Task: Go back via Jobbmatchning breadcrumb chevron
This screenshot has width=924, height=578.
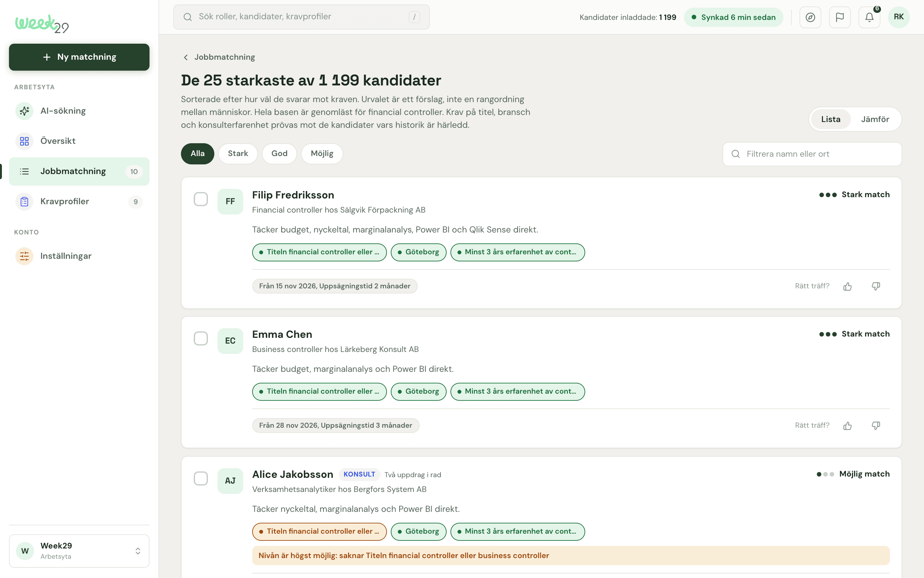Action: (x=186, y=57)
